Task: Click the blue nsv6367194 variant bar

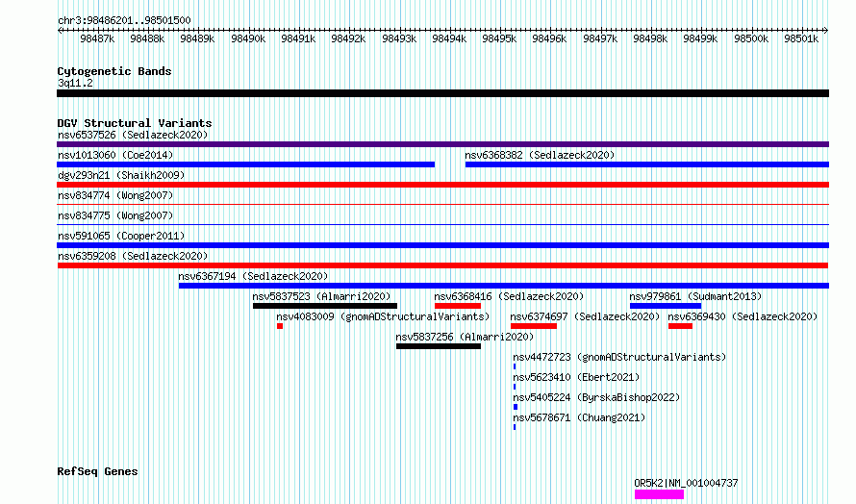Action: tap(504, 286)
